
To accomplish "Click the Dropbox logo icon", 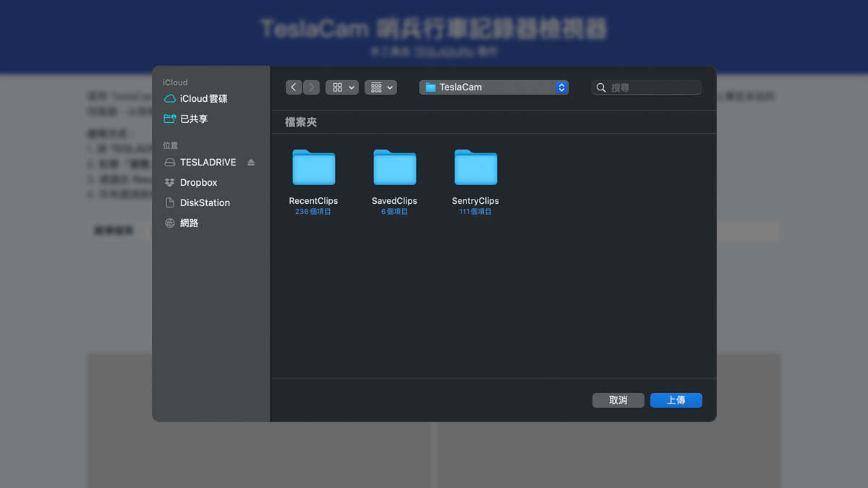I will pyautogui.click(x=170, y=183).
